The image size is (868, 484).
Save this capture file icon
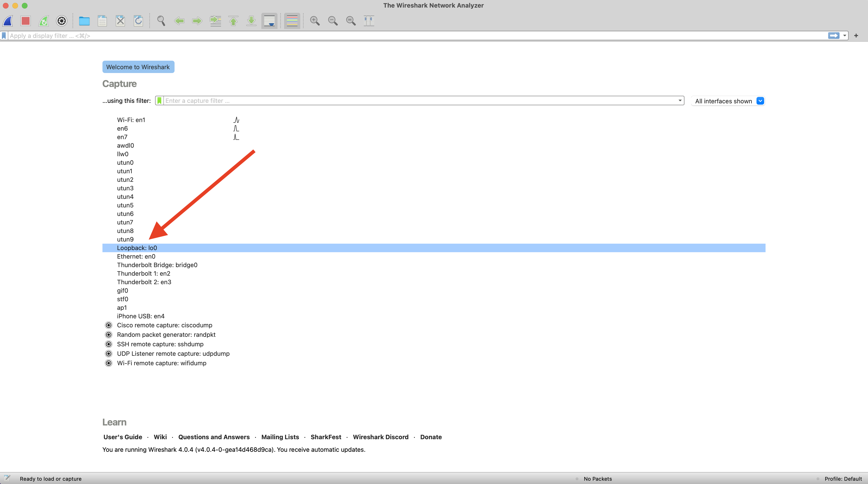pyautogui.click(x=102, y=21)
